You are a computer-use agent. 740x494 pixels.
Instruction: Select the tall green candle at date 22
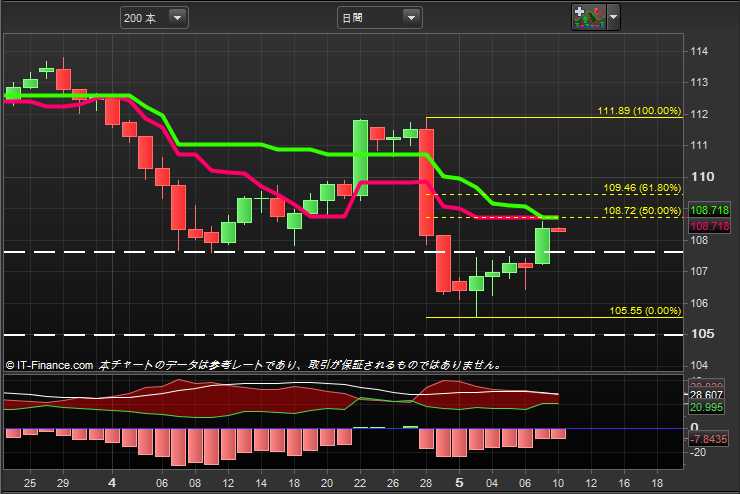(x=361, y=158)
